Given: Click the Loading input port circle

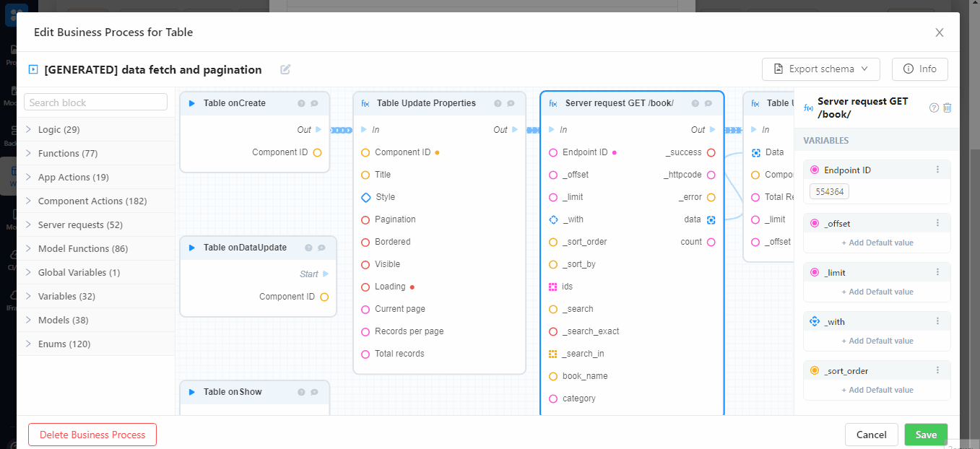Looking at the screenshot, I should click(x=365, y=287).
